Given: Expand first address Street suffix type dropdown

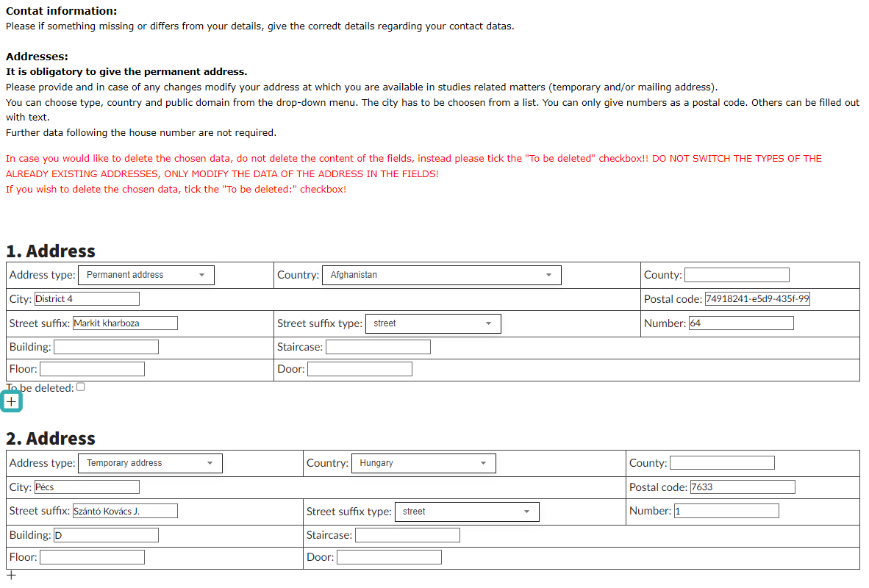Looking at the screenshot, I should [x=432, y=323].
